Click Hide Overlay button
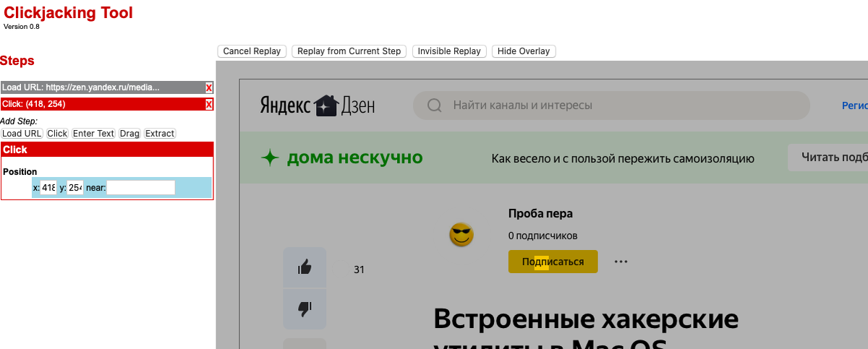Screen dimensions: 868x349 click(x=524, y=51)
